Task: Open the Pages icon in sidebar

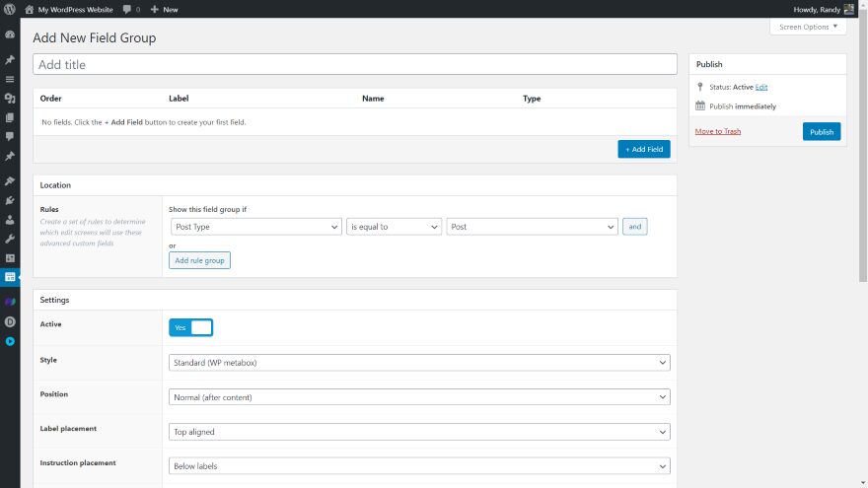Action: point(10,118)
